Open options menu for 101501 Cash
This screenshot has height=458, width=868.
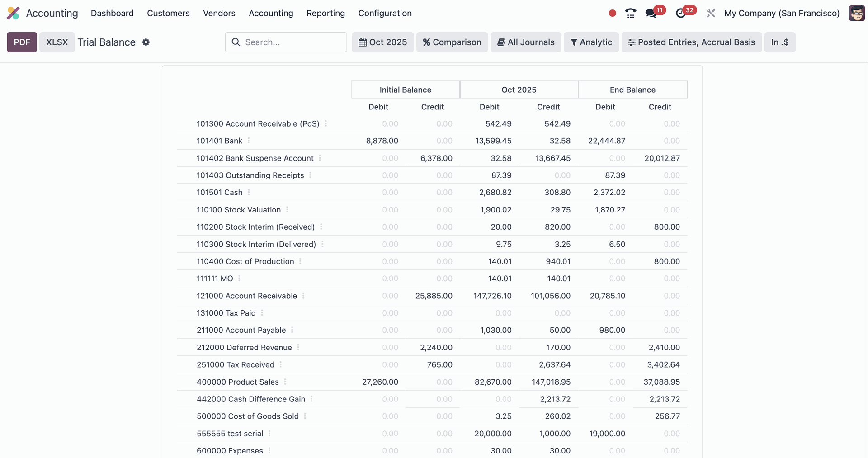pyautogui.click(x=249, y=192)
